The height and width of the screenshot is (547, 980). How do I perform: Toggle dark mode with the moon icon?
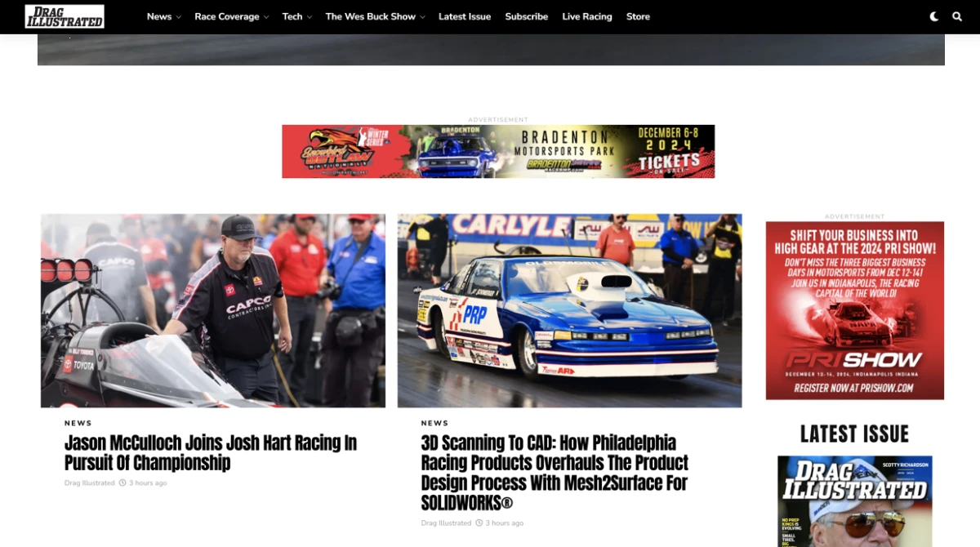(x=934, y=16)
